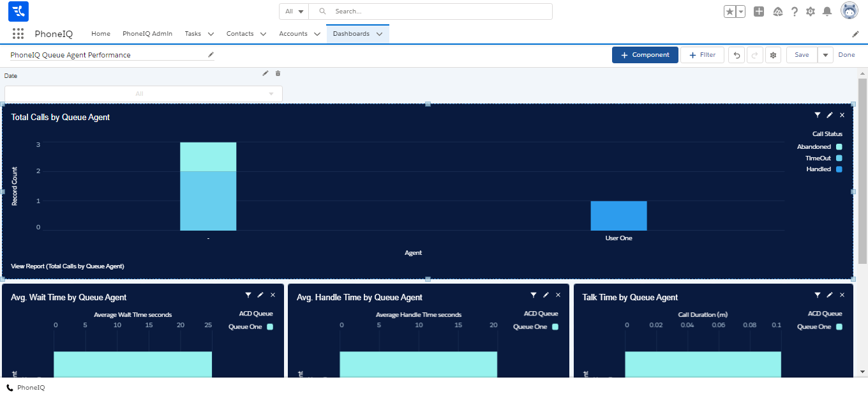Click the Add Component button
868x398 pixels.
click(645, 55)
